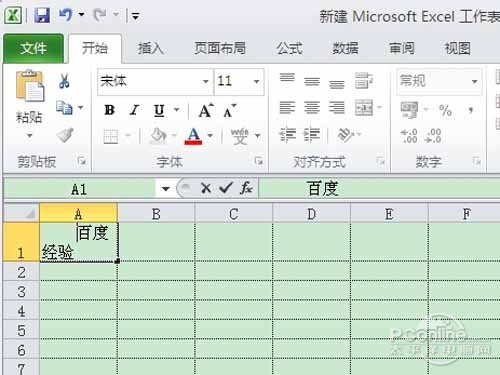Open the 公式 (Formulas) tab
The image size is (500, 375).
pyautogui.click(x=289, y=48)
